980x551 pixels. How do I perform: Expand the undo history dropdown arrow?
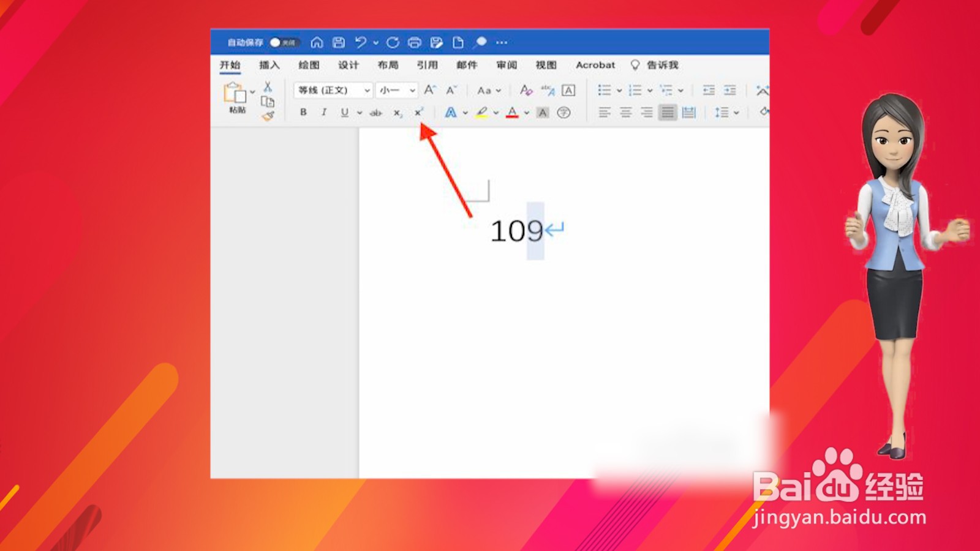(375, 43)
